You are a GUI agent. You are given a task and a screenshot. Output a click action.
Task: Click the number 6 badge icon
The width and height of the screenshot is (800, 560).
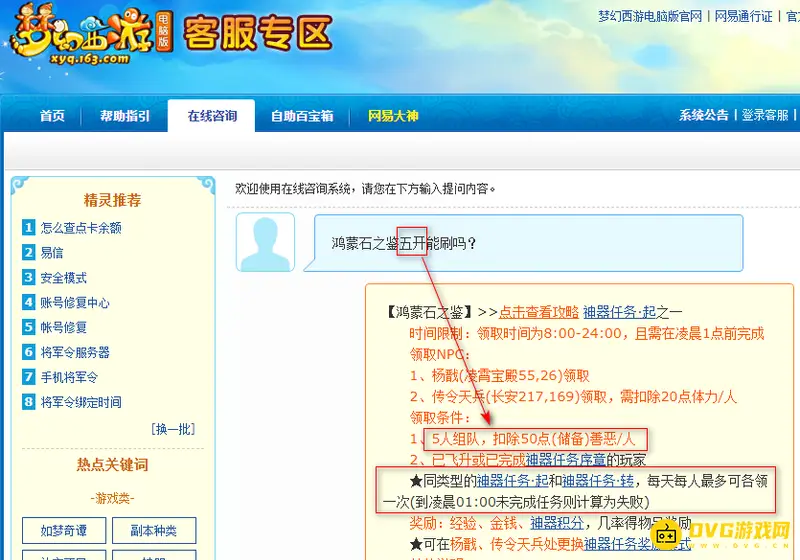point(29,351)
